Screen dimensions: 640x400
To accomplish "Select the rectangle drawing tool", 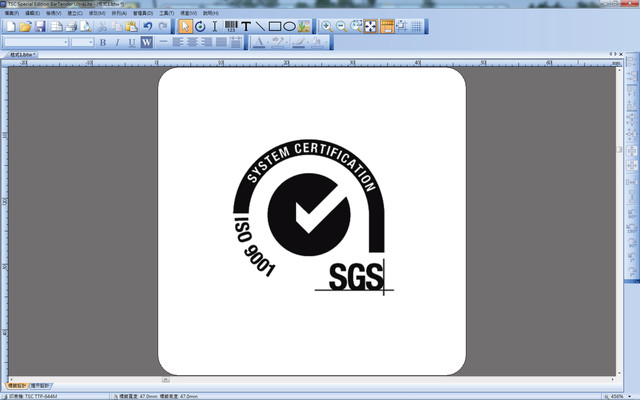I will pos(274,27).
